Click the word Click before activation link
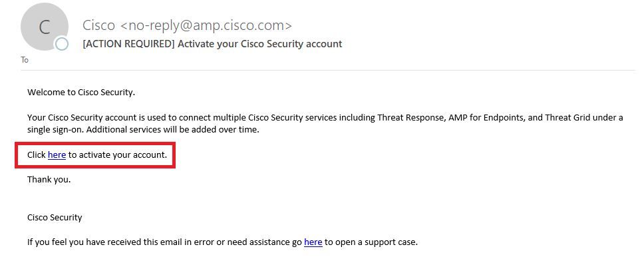 (37, 155)
